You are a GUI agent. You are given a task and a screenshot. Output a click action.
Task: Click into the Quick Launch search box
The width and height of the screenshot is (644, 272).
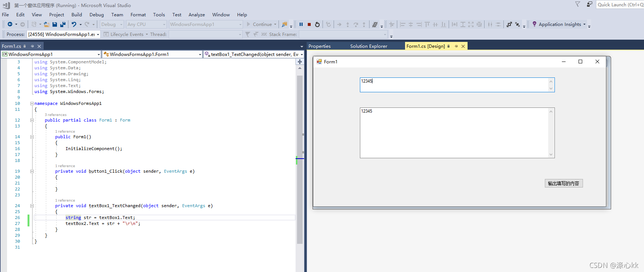[620, 4]
